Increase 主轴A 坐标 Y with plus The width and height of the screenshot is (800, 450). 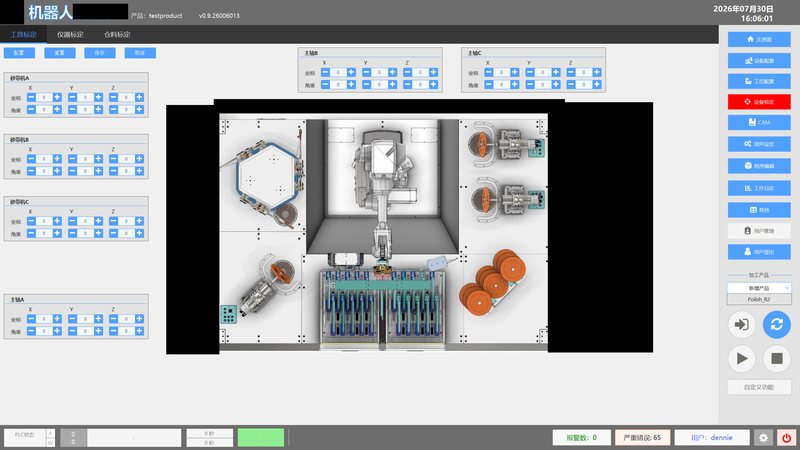click(x=98, y=319)
